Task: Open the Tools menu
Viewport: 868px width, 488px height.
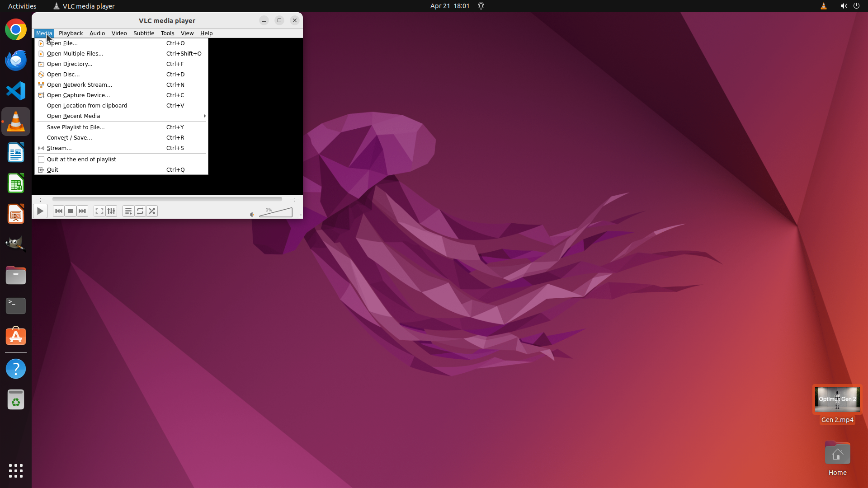Action: (x=167, y=33)
